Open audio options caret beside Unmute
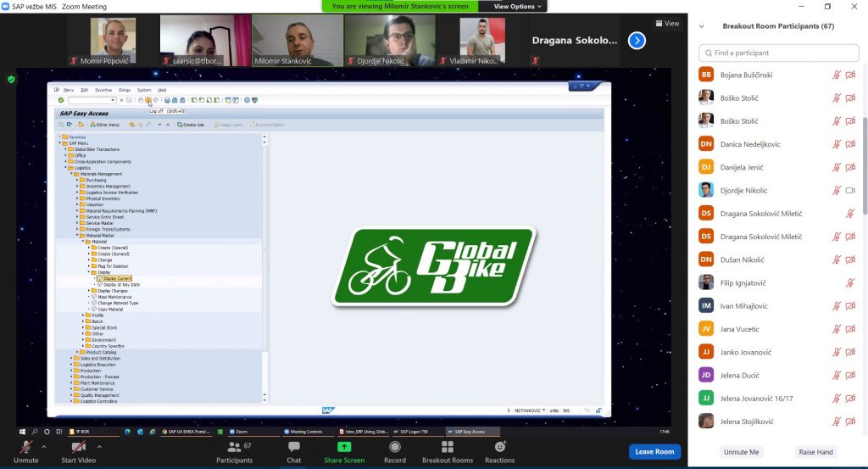This screenshot has height=469, width=868. (x=44, y=446)
